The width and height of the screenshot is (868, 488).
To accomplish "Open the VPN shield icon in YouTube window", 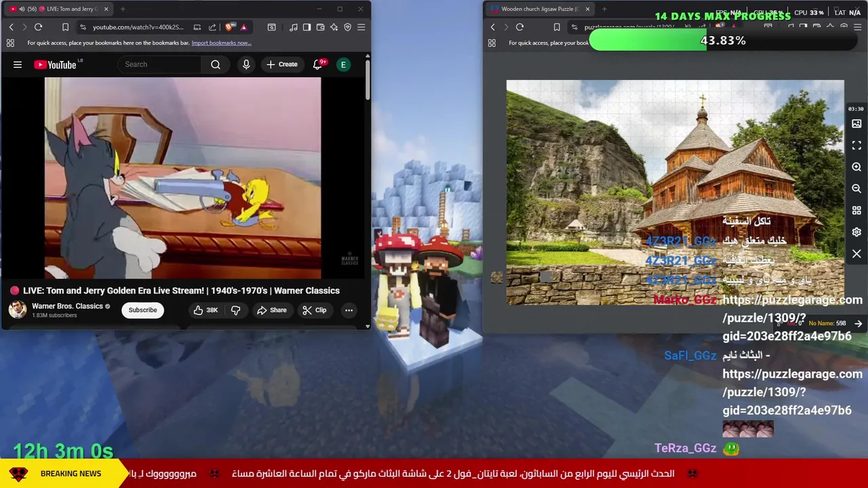I will point(347,27).
